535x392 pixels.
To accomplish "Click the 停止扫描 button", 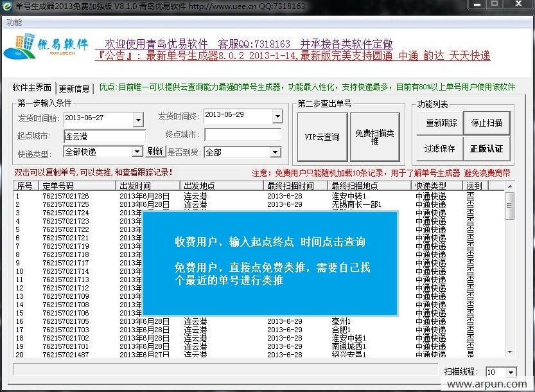I will 487,123.
